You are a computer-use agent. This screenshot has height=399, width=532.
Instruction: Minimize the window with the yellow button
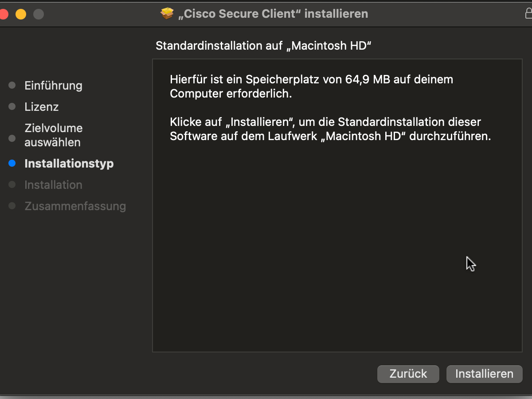(x=21, y=14)
